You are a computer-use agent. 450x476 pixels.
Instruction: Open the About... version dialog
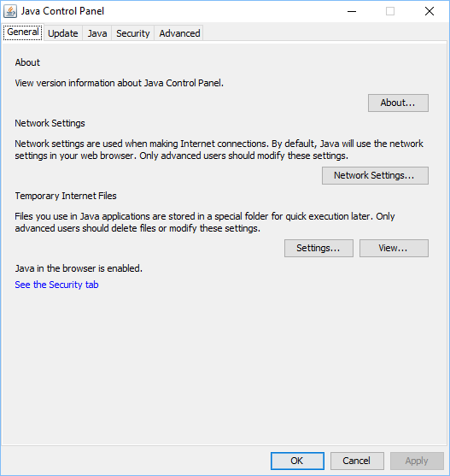coord(398,103)
